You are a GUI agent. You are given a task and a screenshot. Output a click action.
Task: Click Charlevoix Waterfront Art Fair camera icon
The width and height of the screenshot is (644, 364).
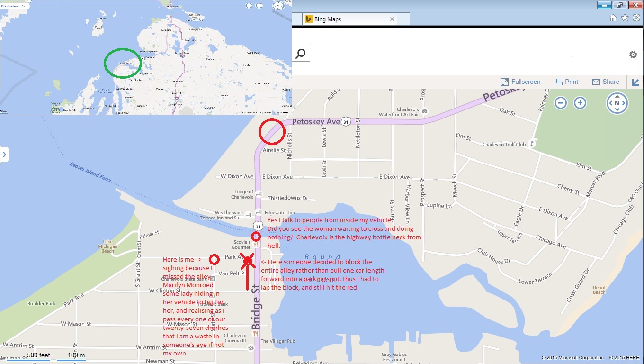click(424, 111)
